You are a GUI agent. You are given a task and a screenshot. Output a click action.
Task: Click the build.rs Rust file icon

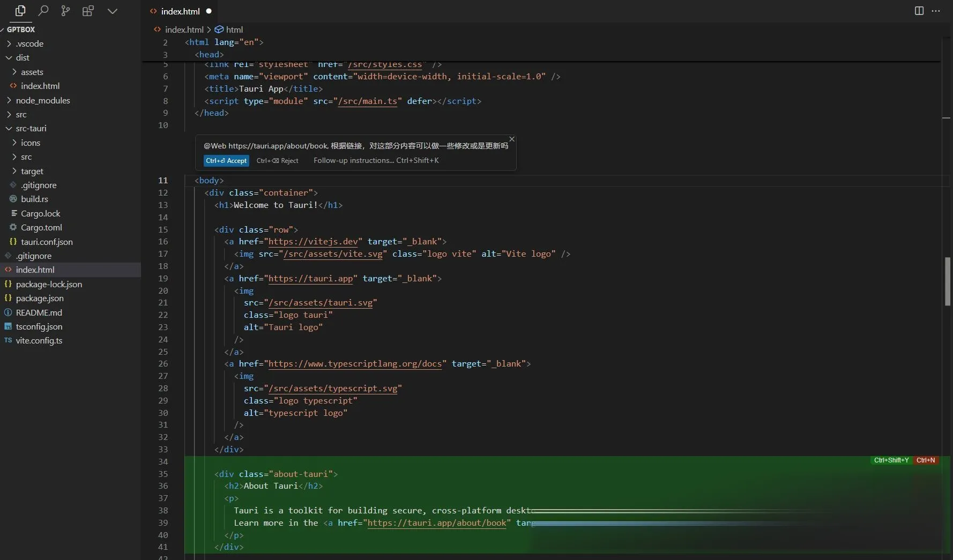(x=13, y=199)
